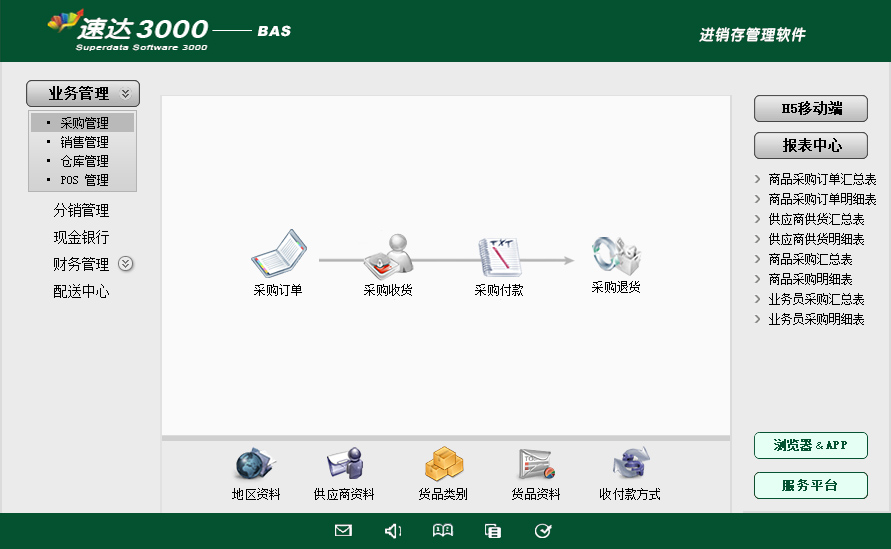The image size is (891, 549).
Task: Expand the 财务管理 chevron arrow
Action: [x=126, y=264]
